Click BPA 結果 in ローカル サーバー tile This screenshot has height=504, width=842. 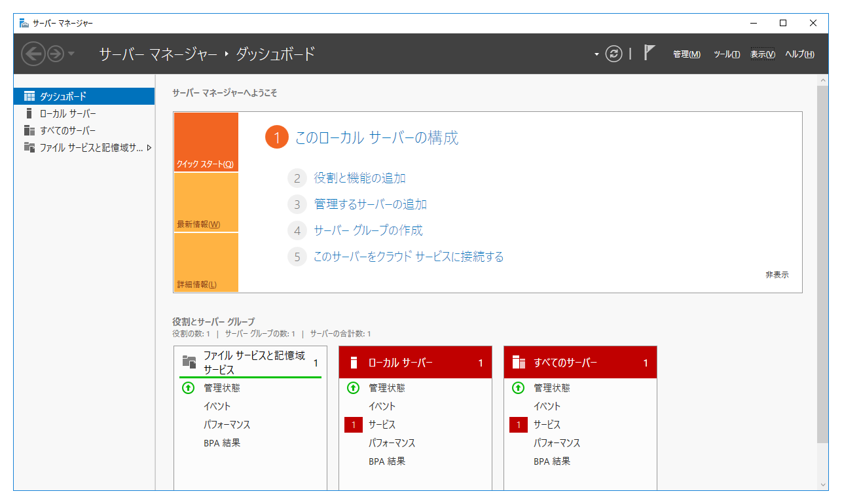click(x=387, y=461)
